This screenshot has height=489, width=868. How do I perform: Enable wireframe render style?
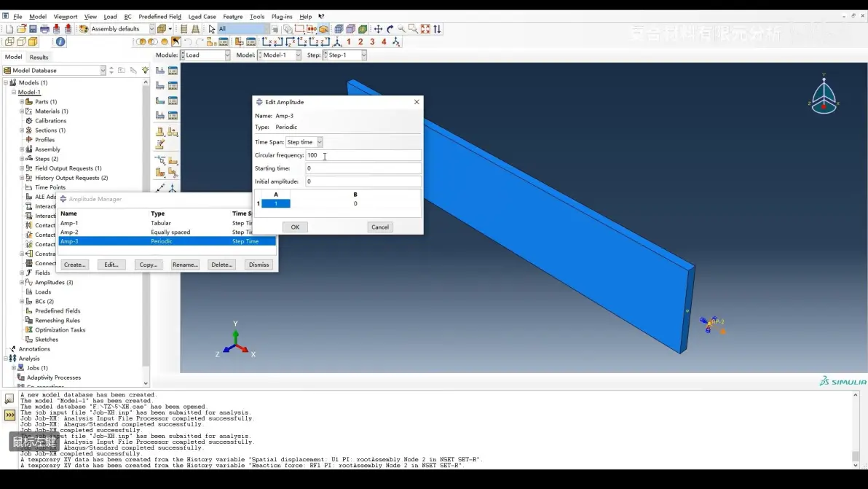(9, 42)
